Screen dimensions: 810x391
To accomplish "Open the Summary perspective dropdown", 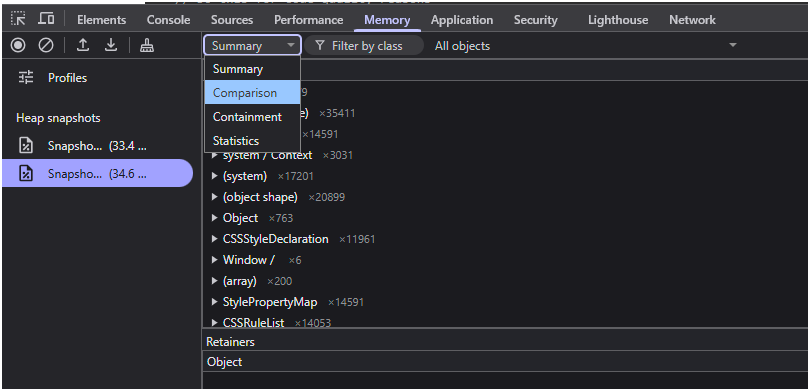I will click(253, 45).
